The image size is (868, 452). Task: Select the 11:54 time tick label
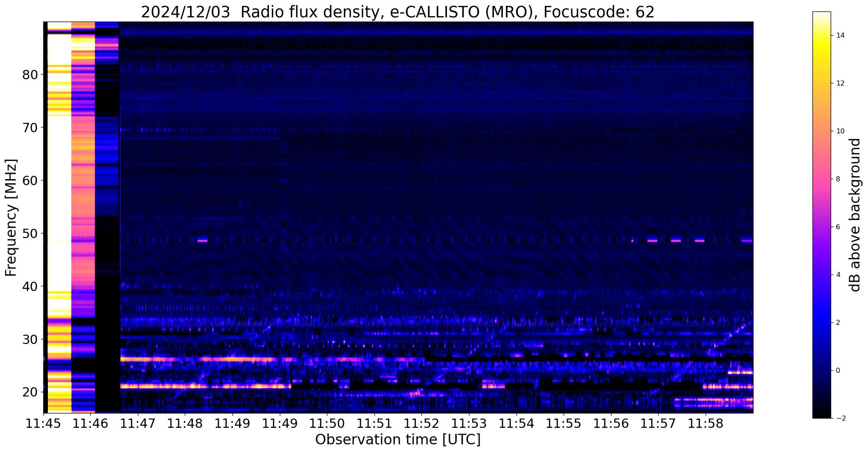(x=516, y=424)
